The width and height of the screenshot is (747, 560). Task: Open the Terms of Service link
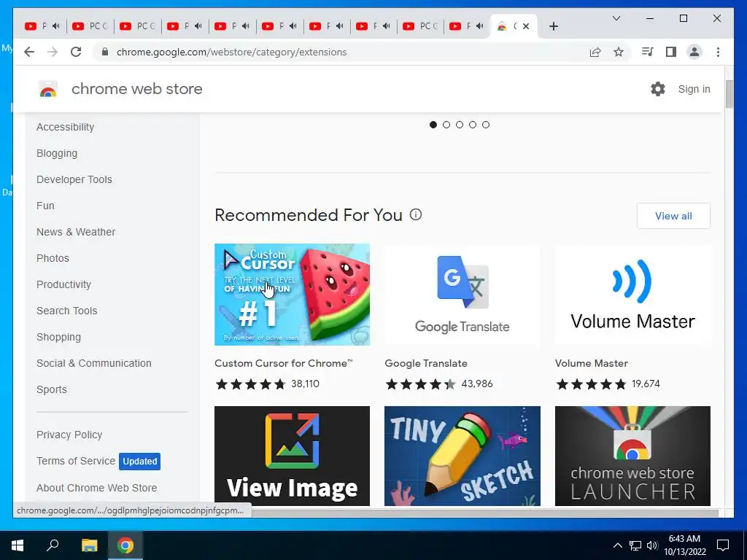pyautogui.click(x=76, y=461)
